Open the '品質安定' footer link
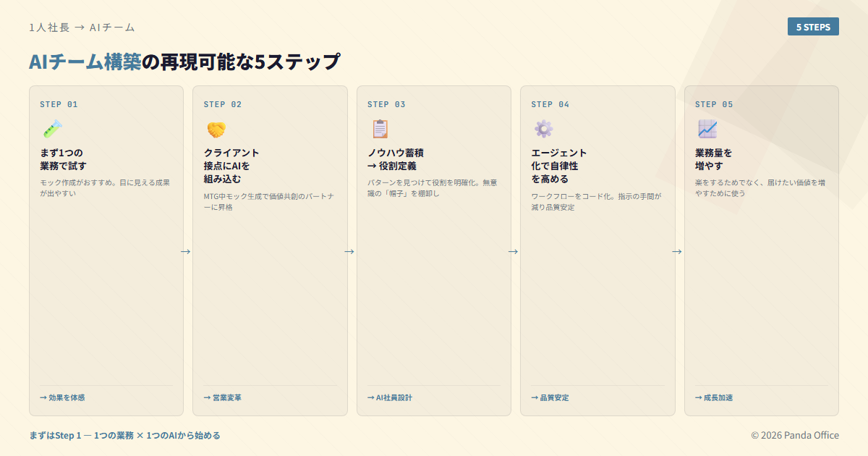 pyautogui.click(x=550, y=397)
